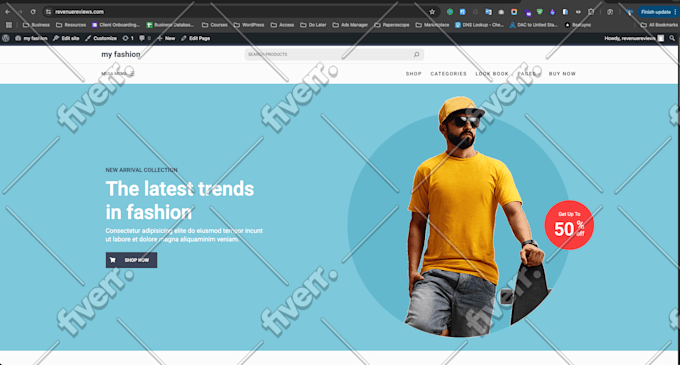Open the DNS Lookup bookmark

tap(479, 25)
